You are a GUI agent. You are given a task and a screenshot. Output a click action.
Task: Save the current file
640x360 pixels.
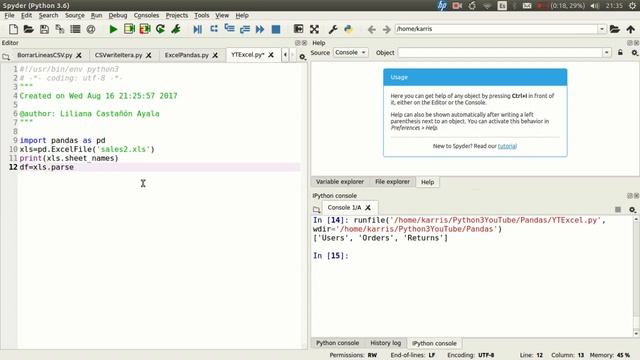click(44, 29)
